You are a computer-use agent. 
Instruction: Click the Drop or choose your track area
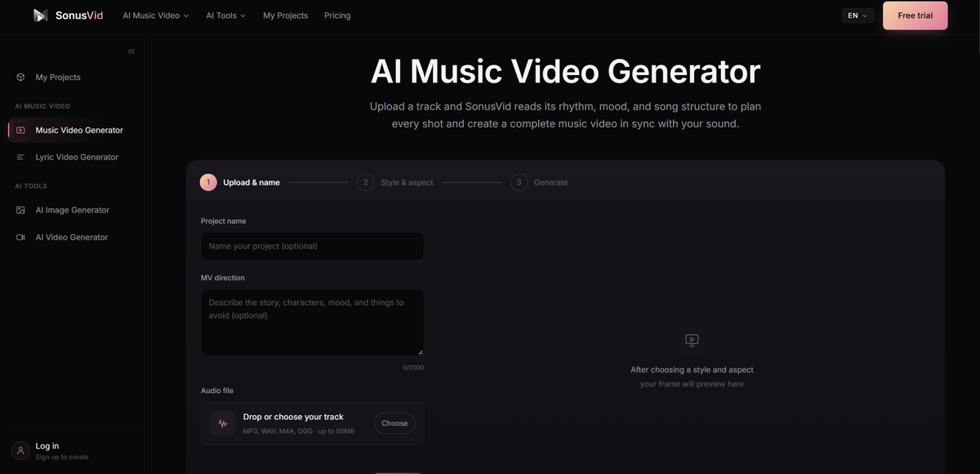pyautogui.click(x=312, y=423)
